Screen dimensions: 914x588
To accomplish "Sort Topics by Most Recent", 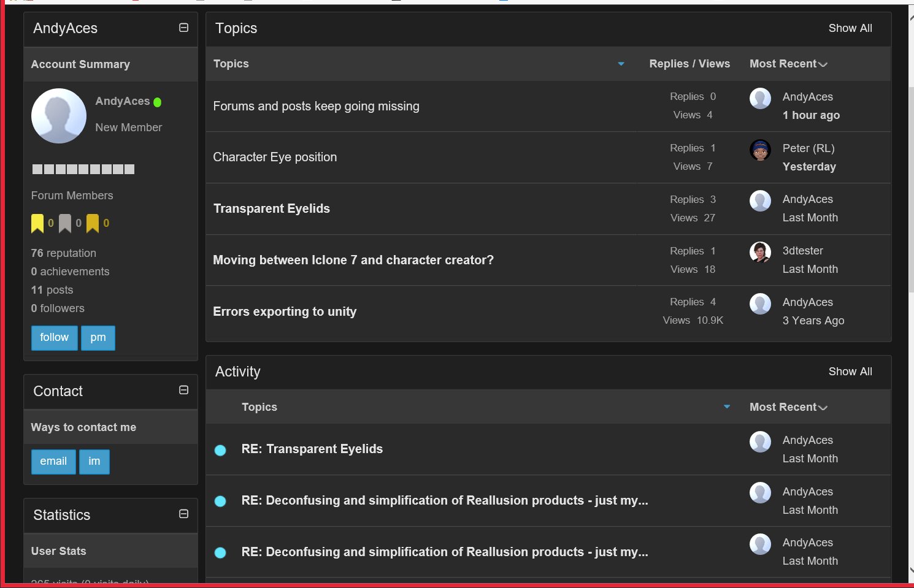I will [x=788, y=64].
